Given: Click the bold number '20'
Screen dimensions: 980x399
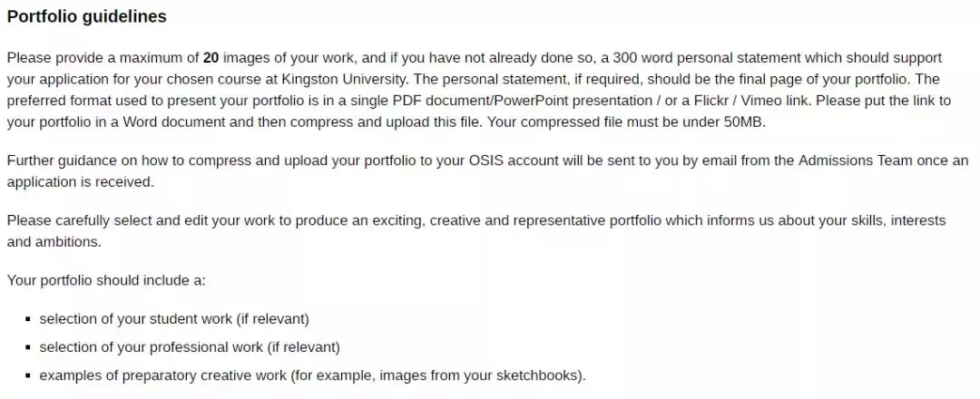Looking at the screenshot, I should click(211, 57).
